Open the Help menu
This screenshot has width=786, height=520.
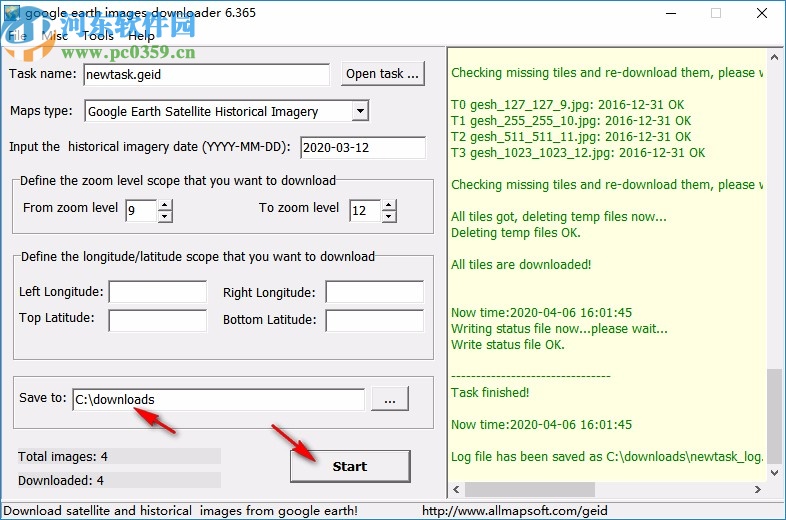tap(141, 36)
